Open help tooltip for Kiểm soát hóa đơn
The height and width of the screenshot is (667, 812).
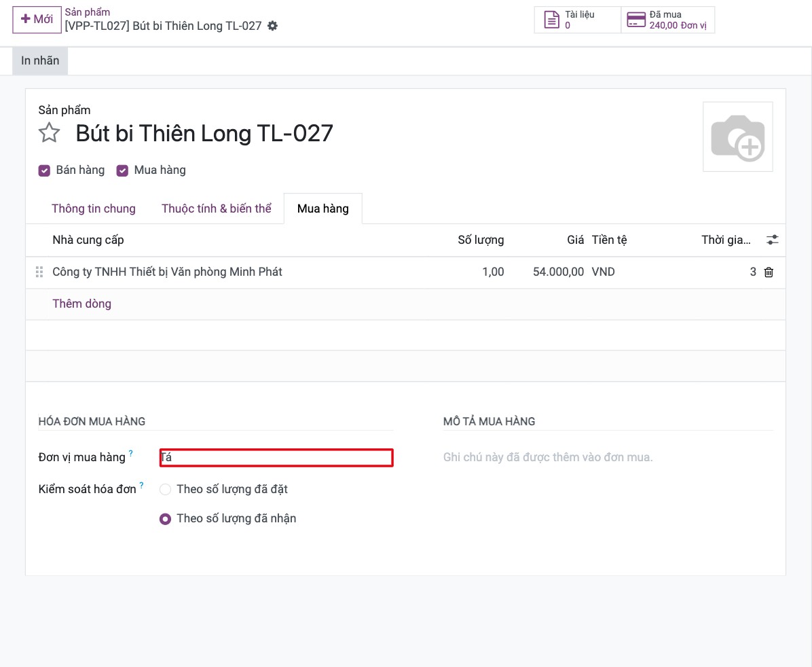coord(141,486)
